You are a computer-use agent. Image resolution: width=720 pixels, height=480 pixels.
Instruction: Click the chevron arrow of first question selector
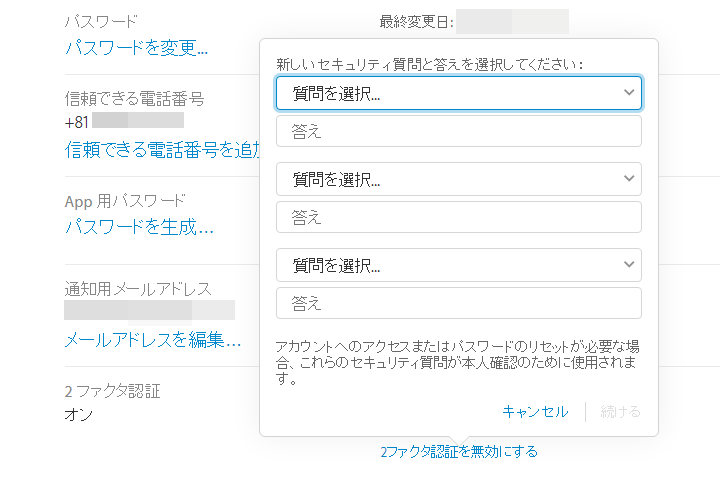coord(629,92)
